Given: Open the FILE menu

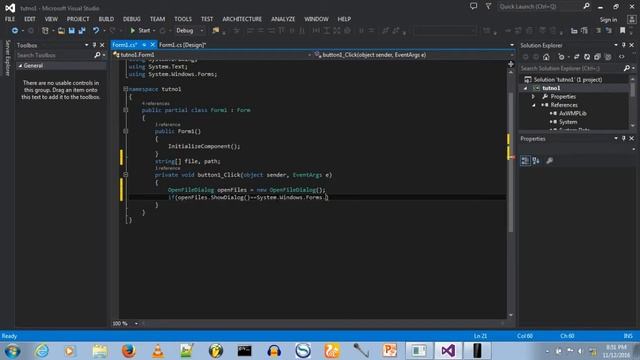Looking at the screenshot, I should click(x=10, y=19).
